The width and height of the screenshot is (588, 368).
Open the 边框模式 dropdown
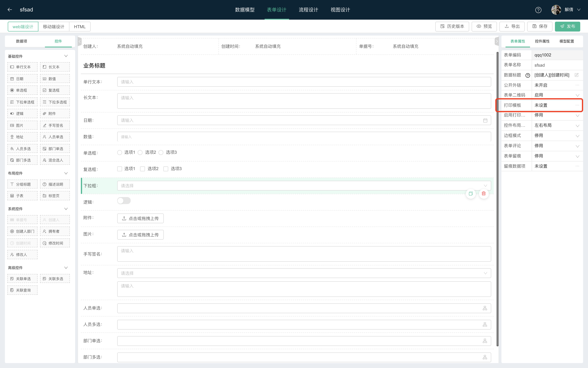[x=557, y=136]
